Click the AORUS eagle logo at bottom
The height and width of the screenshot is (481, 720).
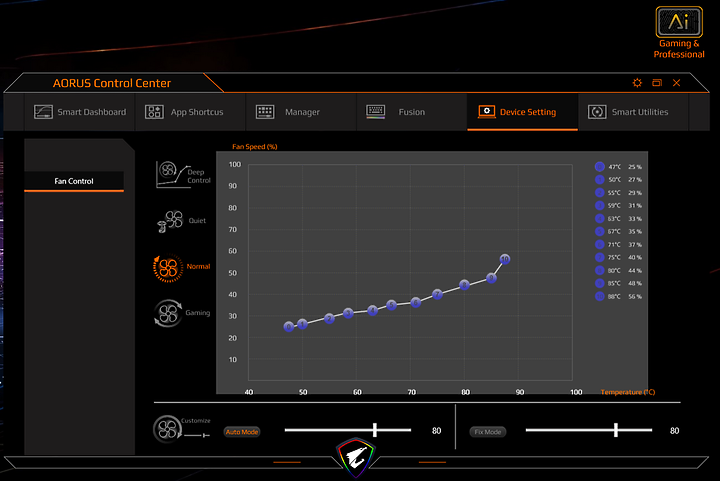point(356,457)
